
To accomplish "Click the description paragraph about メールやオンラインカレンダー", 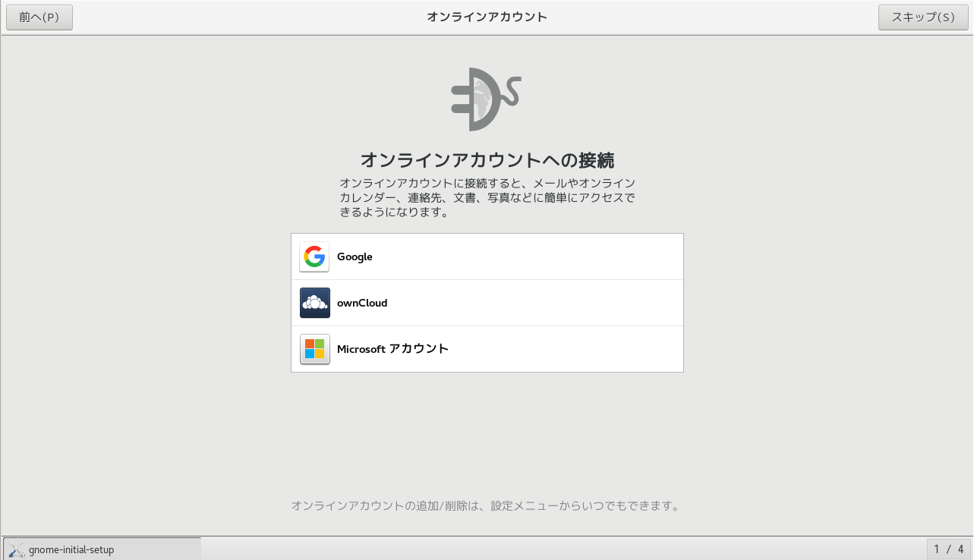I will coord(487,198).
